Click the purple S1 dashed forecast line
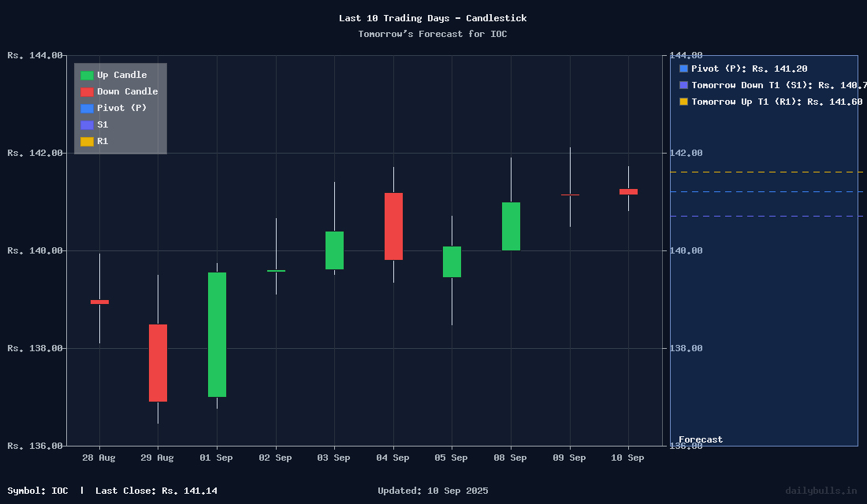The image size is (867, 504). [766, 216]
